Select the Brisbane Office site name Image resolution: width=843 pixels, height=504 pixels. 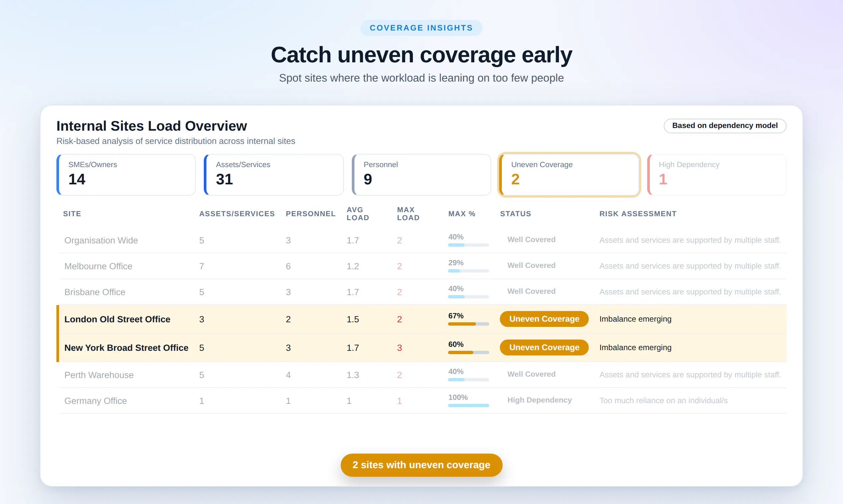[x=95, y=292]
